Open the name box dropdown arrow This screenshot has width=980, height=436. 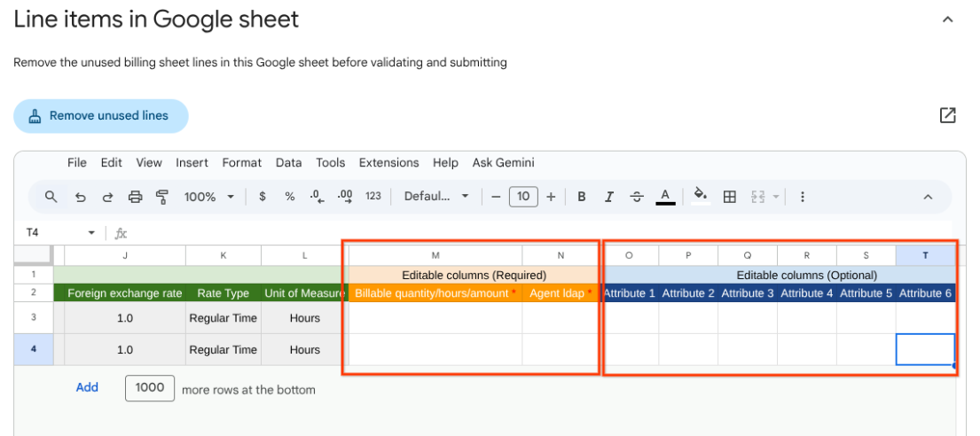(91, 233)
